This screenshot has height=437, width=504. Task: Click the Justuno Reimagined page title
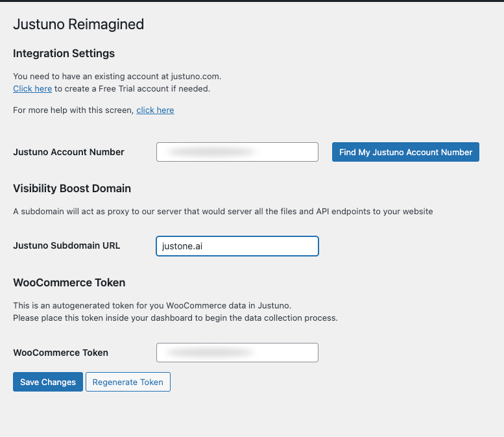click(78, 25)
